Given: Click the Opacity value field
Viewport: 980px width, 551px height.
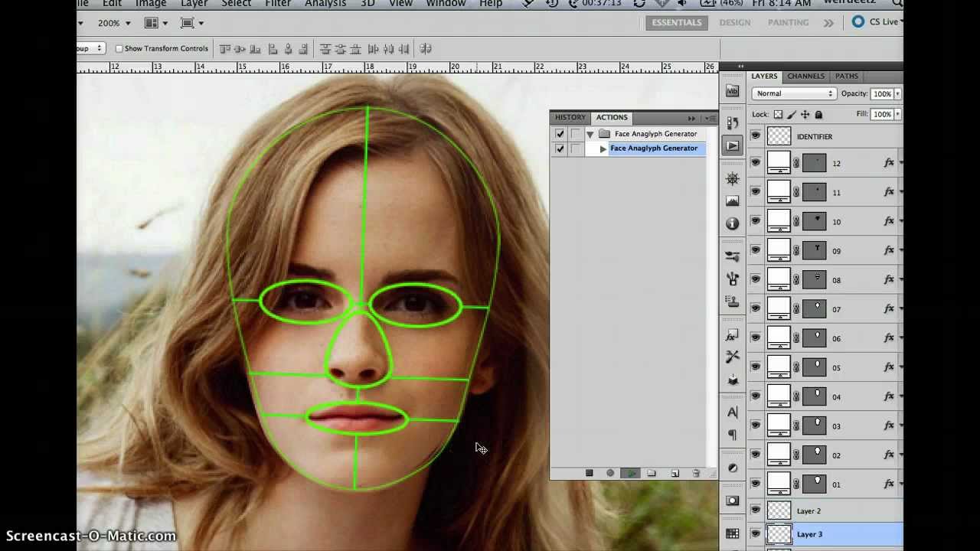Looking at the screenshot, I should pyautogui.click(x=882, y=94).
